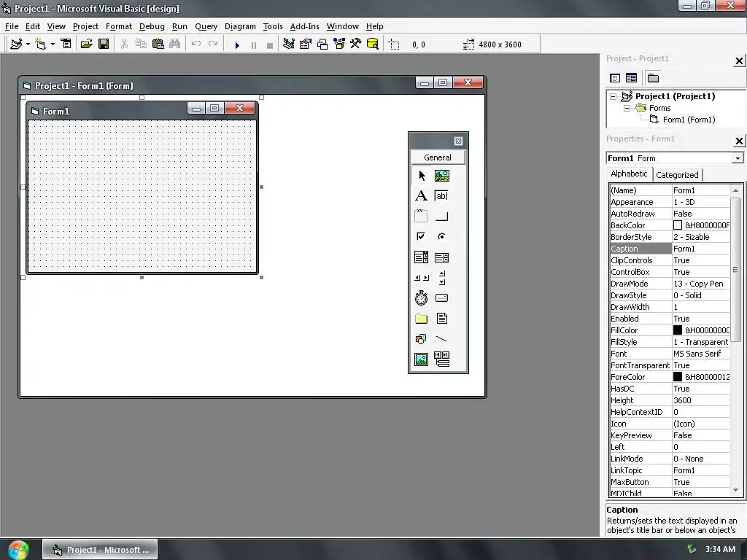
Task: Select the DriveListBox control tool
Action: tap(441, 298)
